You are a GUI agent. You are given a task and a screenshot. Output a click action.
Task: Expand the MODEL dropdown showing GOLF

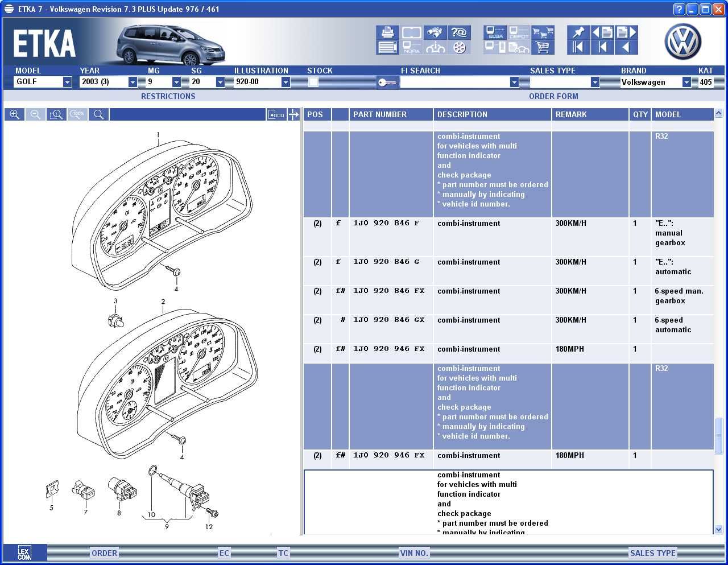pos(67,82)
